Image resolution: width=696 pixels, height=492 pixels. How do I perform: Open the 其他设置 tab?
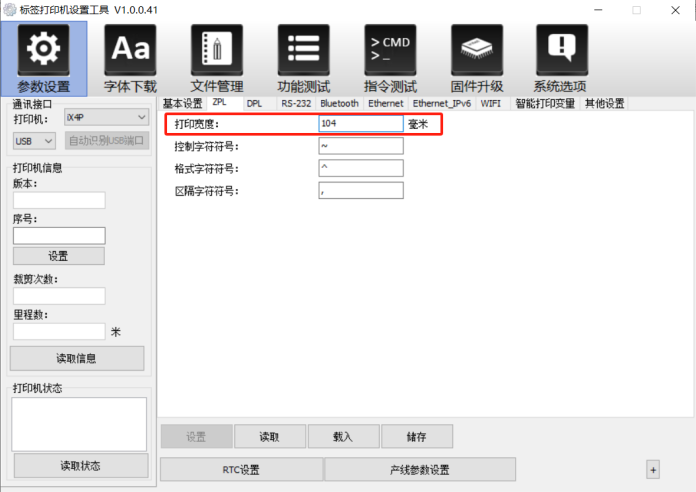605,103
